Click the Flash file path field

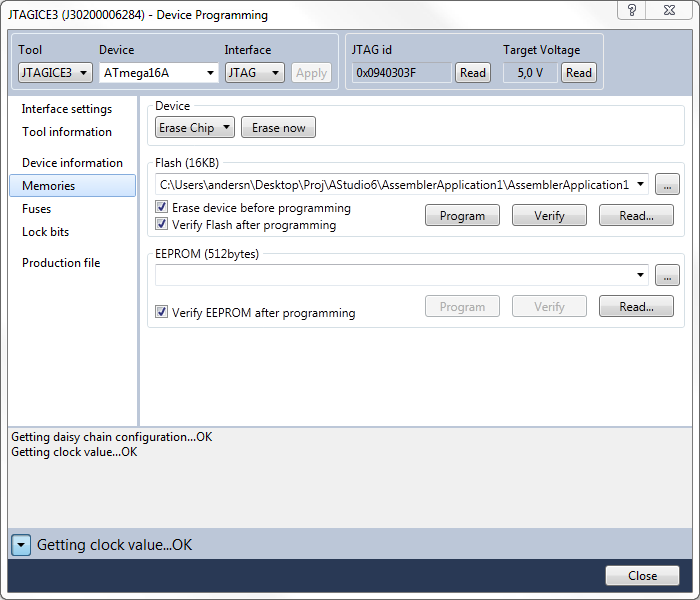click(x=394, y=184)
